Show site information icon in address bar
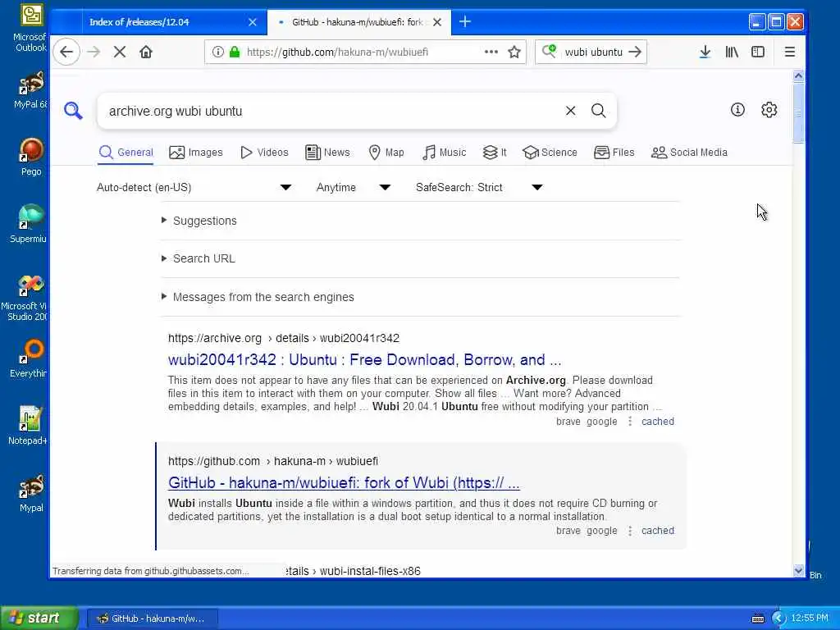 (x=217, y=52)
